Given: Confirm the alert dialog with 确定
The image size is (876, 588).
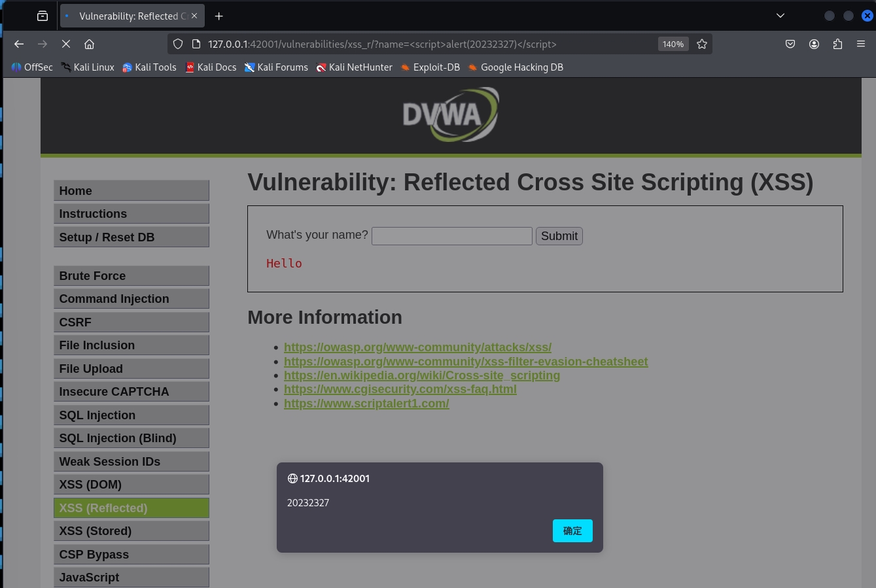Looking at the screenshot, I should (x=572, y=531).
